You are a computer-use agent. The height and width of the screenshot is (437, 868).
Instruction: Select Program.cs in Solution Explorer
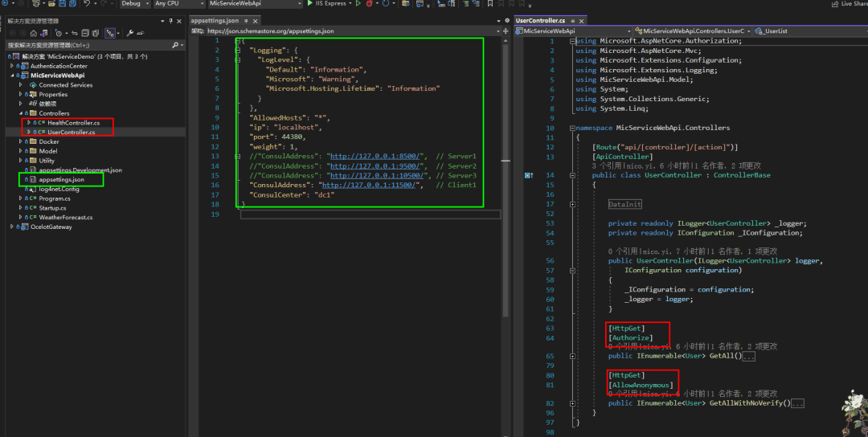[x=55, y=198]
